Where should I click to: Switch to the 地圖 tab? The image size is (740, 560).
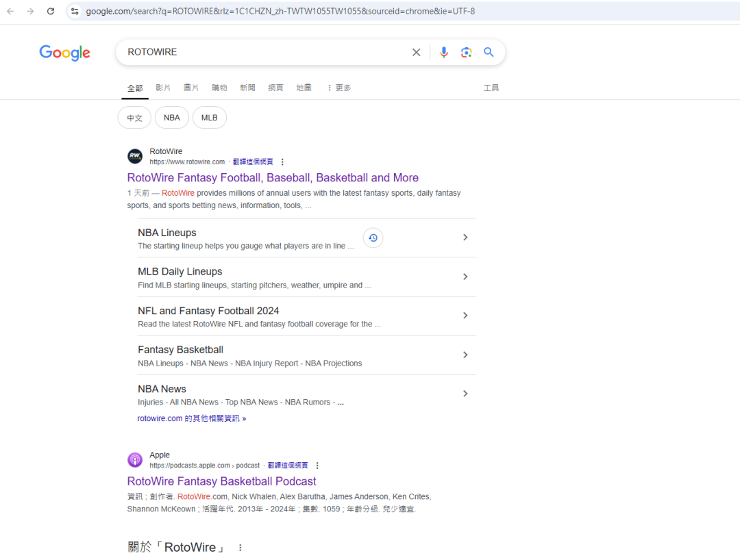[304, 88]
